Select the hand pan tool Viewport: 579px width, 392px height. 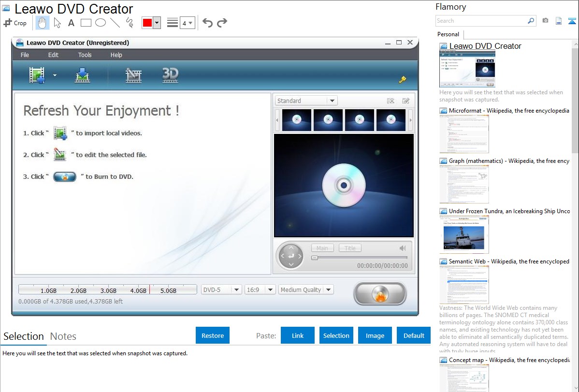click(43, 23)
